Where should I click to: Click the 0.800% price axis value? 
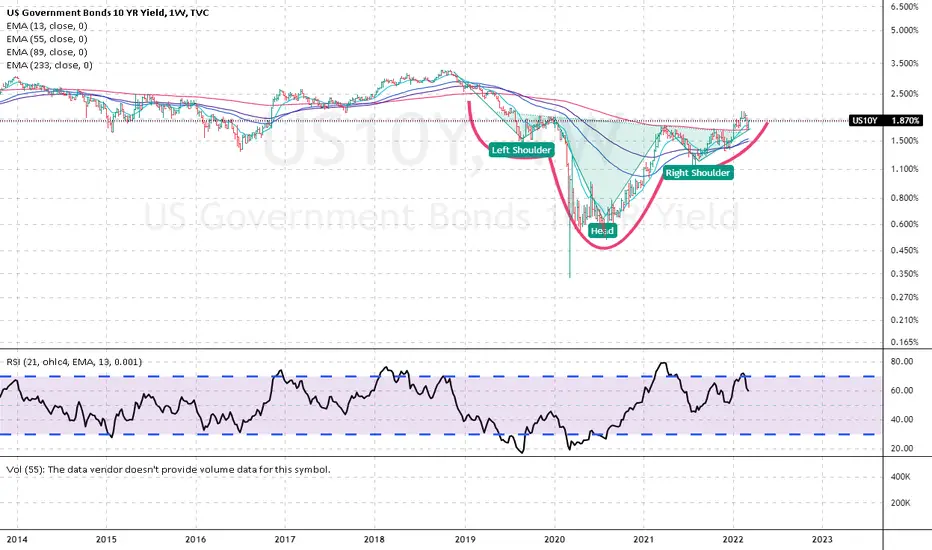point(905,198)
